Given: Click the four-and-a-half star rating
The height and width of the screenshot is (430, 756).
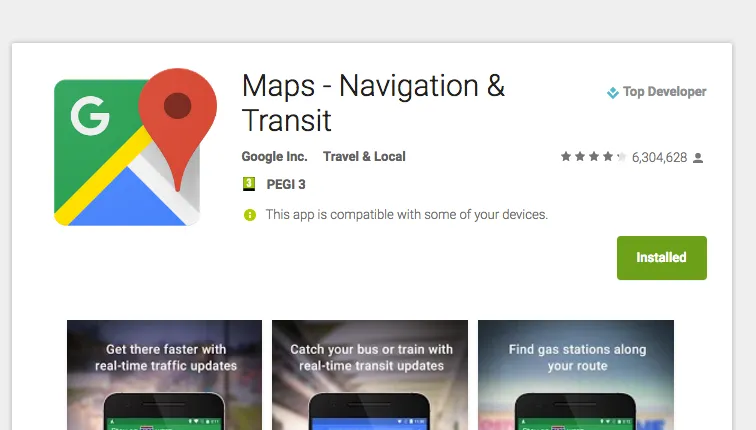Looking at the screenshot, I should 594,157.
